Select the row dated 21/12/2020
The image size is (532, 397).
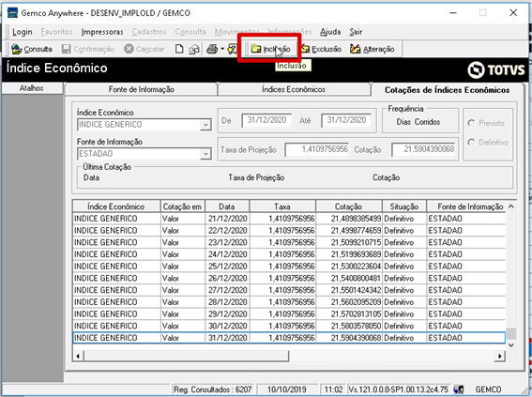click(x=289, y=219)
